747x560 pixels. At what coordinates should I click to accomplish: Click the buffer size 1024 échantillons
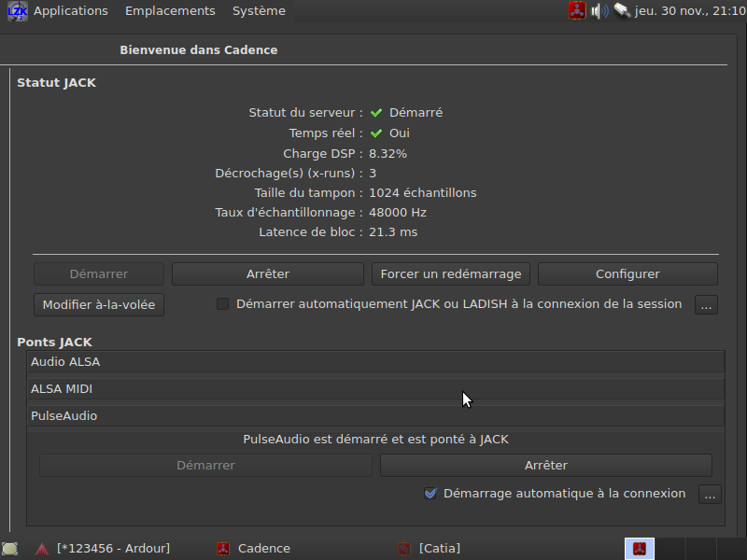tap(423, 193)
